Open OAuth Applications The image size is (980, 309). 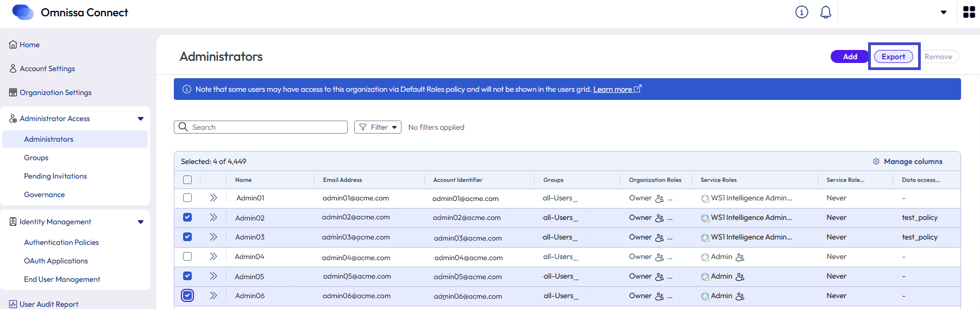coord(56,261)
